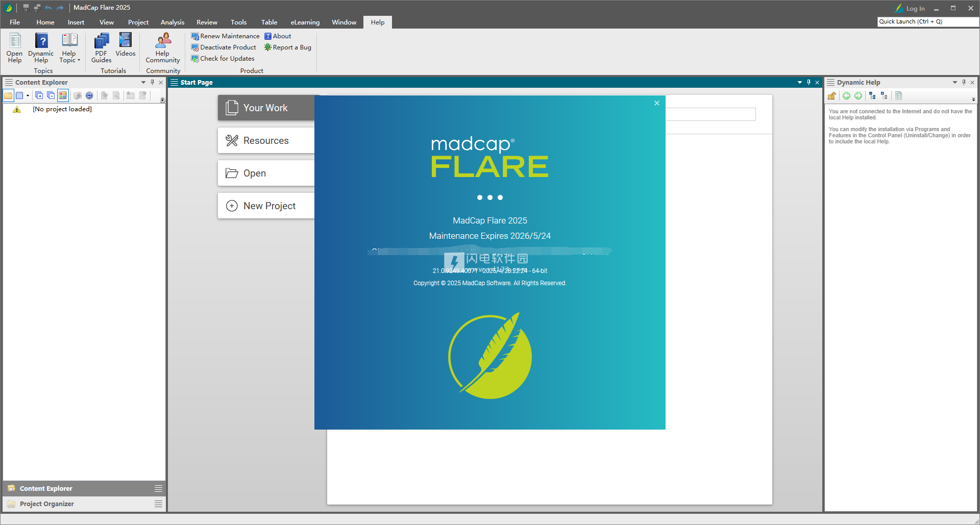
Task: Open the grid view dropdown arrow in Content Explorer
Action: tap(28, 95)
